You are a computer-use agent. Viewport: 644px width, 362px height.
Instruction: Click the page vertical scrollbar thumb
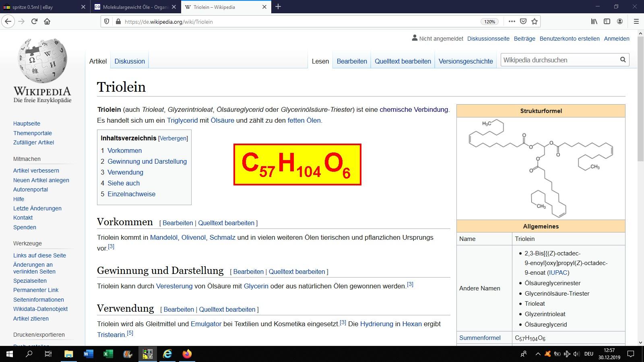tap(640, 99)
